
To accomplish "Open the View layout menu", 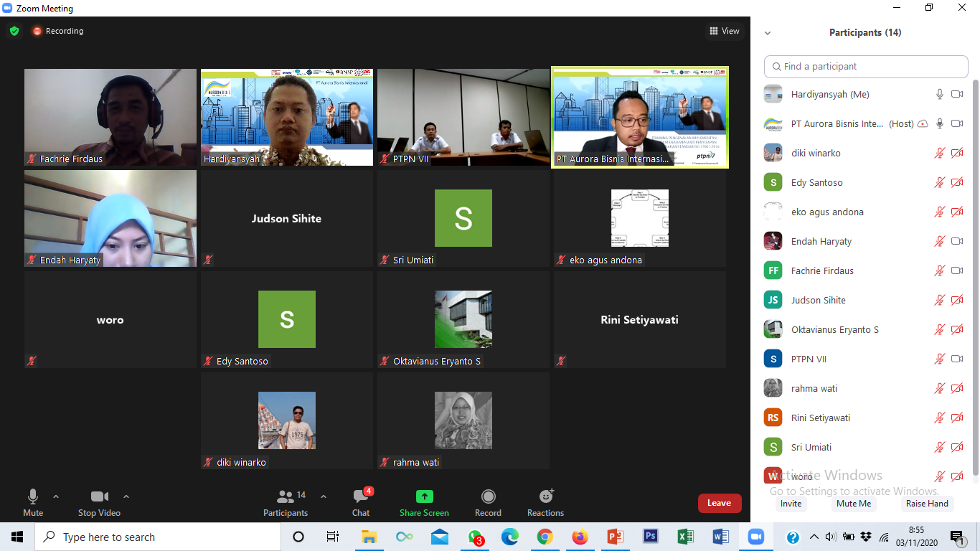I will [725, 31].
